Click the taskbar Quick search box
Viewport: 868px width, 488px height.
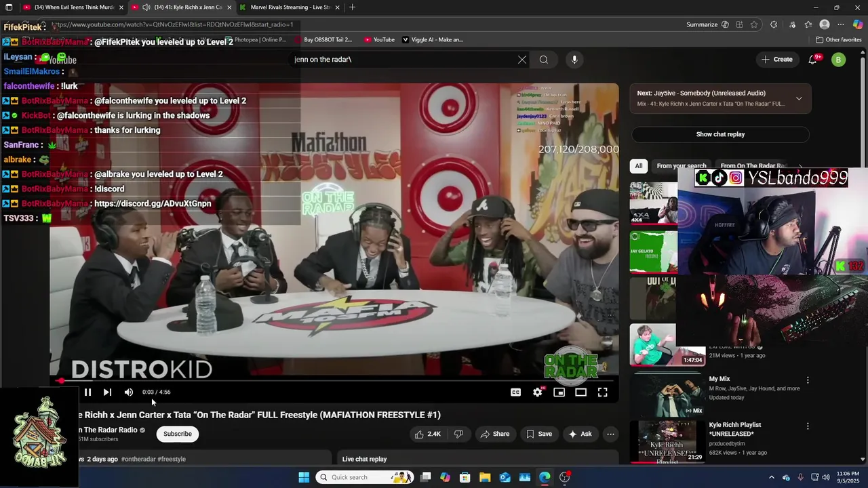363,477
